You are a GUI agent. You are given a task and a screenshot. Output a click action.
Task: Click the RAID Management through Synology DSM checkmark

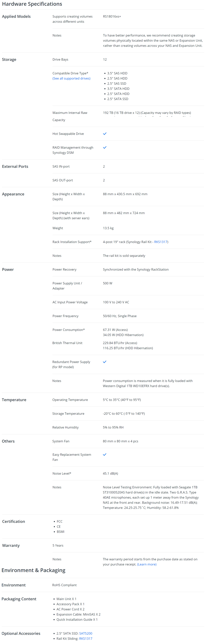(x=105, y=147)
